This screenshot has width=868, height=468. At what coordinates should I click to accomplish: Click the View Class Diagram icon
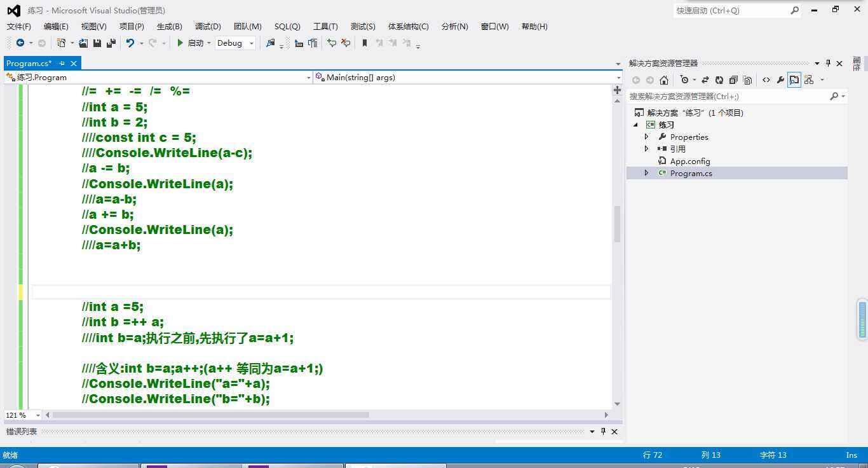(809, 79)
